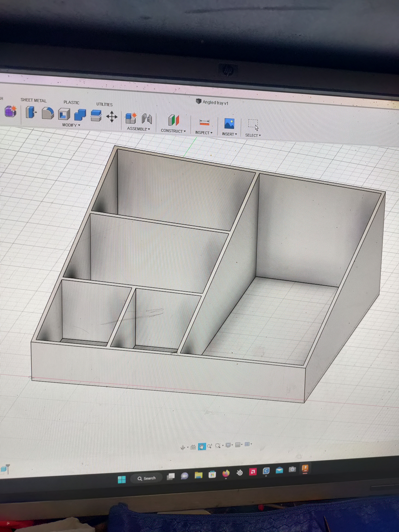The image size is (399, 532).
Task: Select the Shell tool
Action: (x=64, y=114)
